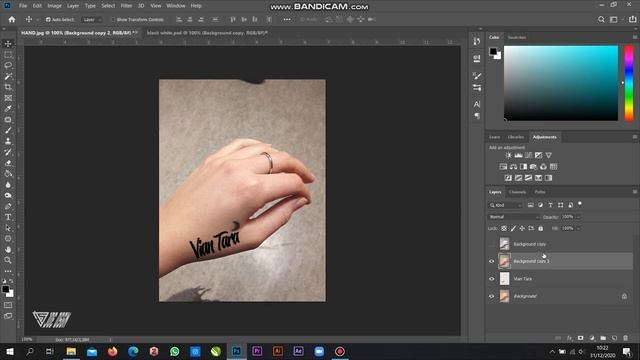Open the Image menu
The image size is (640, 360).
pos(54,6)
